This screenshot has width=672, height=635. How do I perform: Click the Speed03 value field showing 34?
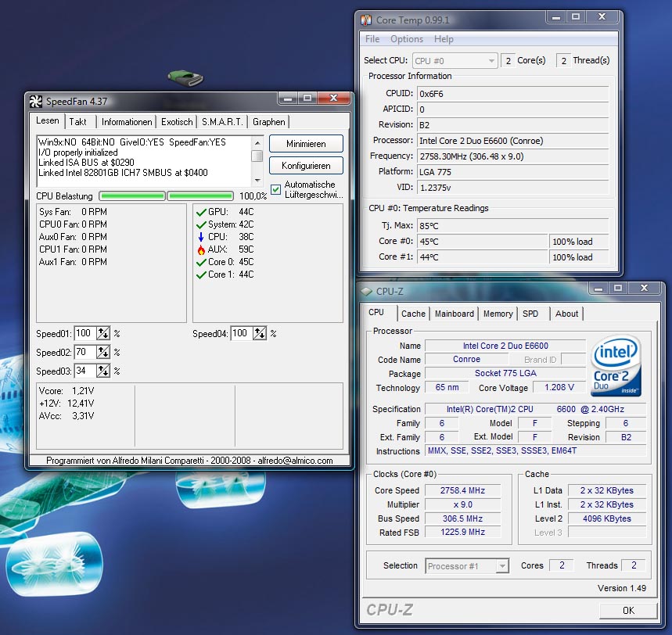point(85,371)
